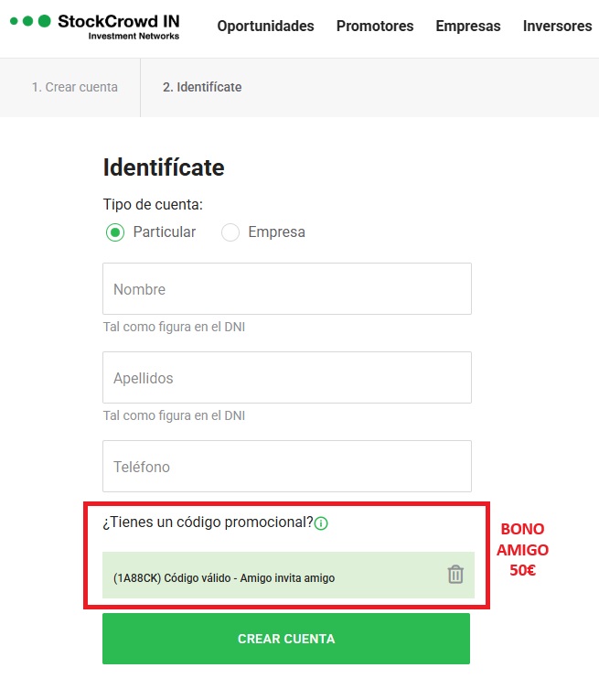Click into the Apellidos field
Viewport: 599px width, 700px height.
pyautogui.click(x=287, y=378)
